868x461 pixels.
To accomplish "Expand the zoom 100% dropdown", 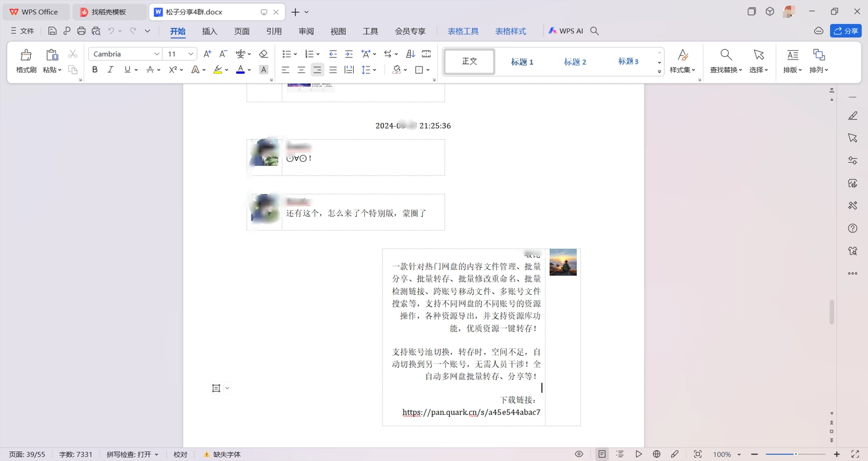I will 739,454.
